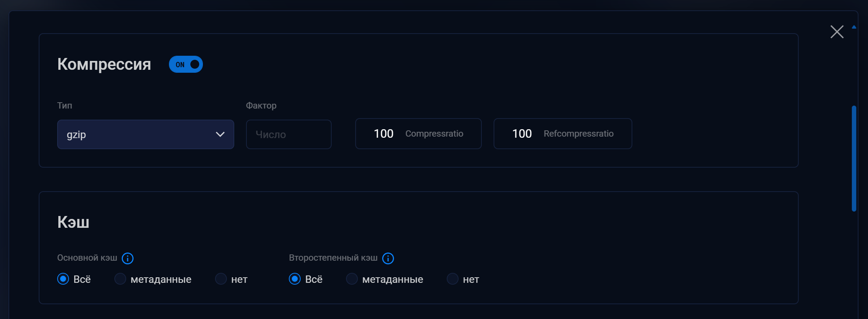Click the vertical scrollbar thumb
Screen dimensions: 868x319
click(854, 159)
